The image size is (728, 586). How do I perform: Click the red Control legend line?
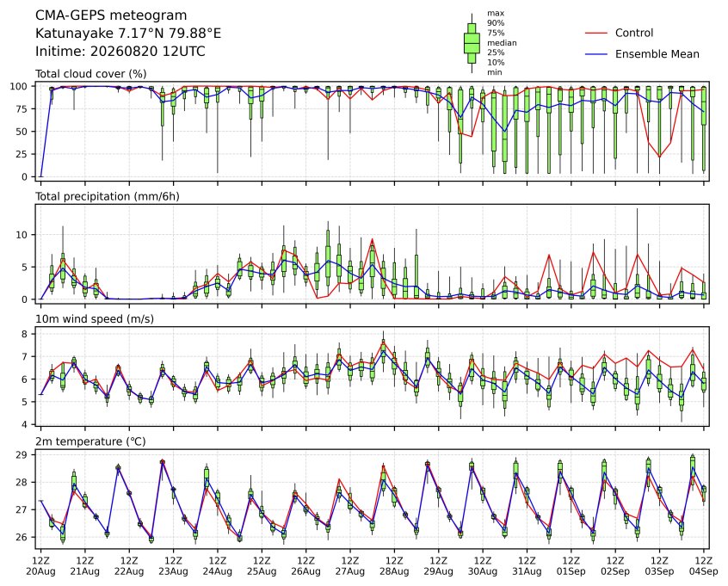[596, 33]
